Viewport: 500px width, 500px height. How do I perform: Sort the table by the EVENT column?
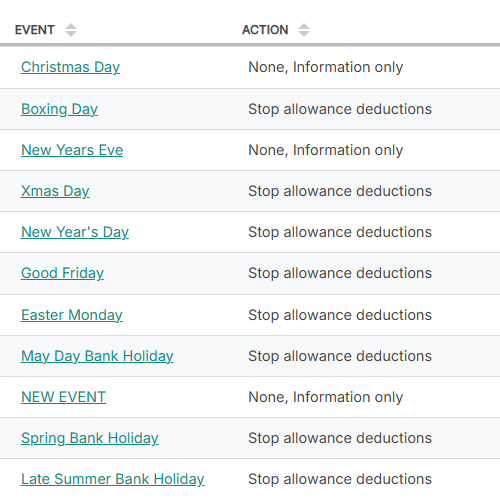coord(71,30)
